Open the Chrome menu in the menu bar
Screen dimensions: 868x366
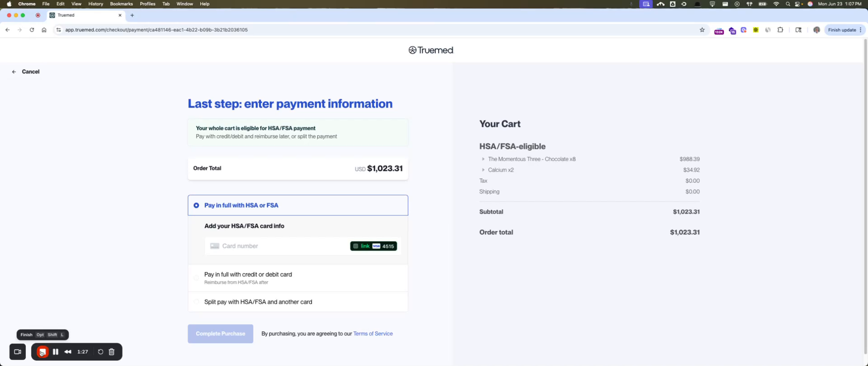point(27,4)
